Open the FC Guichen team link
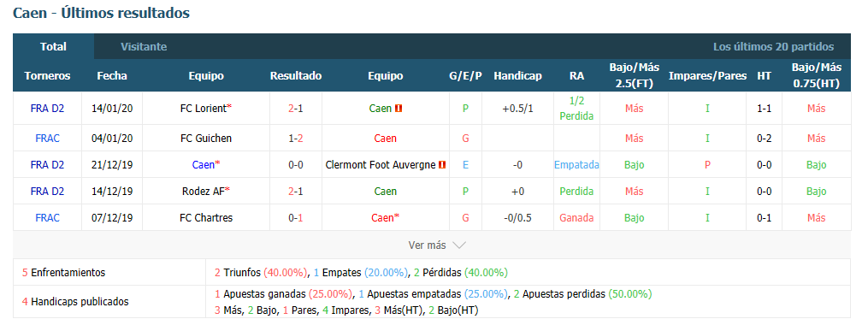This screenshot has height=325, width=868. coord(206,139)
